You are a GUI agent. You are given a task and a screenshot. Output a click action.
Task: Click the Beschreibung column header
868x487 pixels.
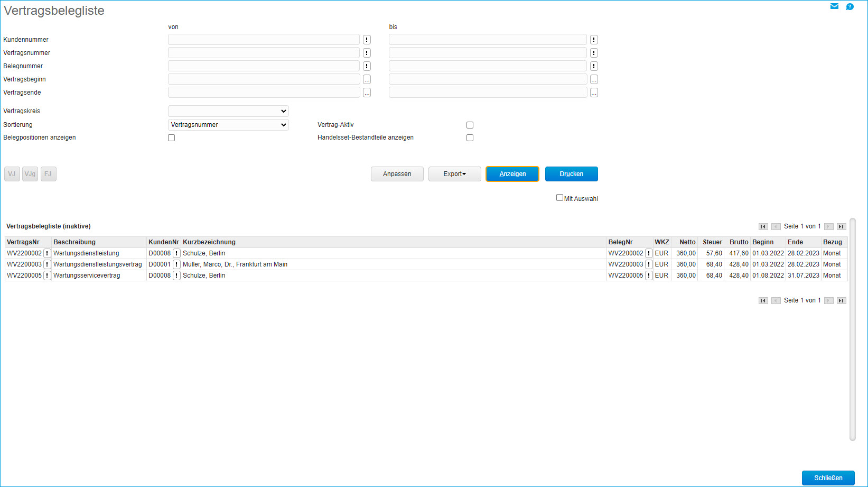pyautogui.click(x=74, y=242)
